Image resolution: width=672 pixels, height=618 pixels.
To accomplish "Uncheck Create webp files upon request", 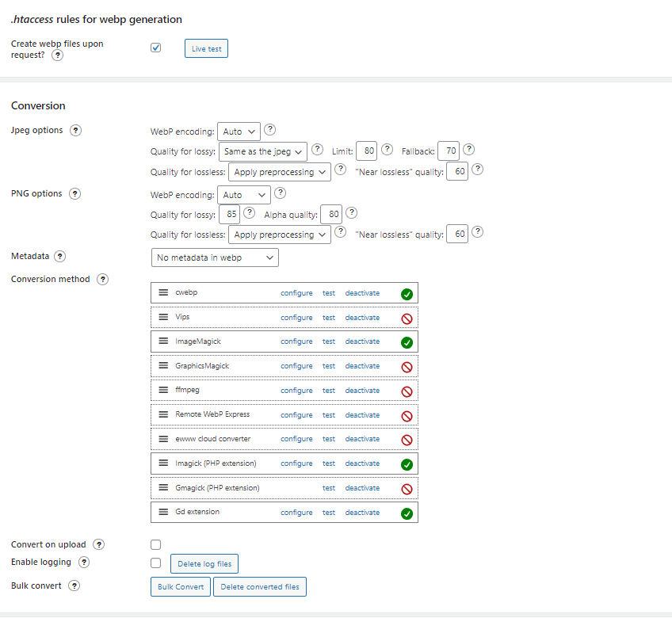I will coord(156,48).
